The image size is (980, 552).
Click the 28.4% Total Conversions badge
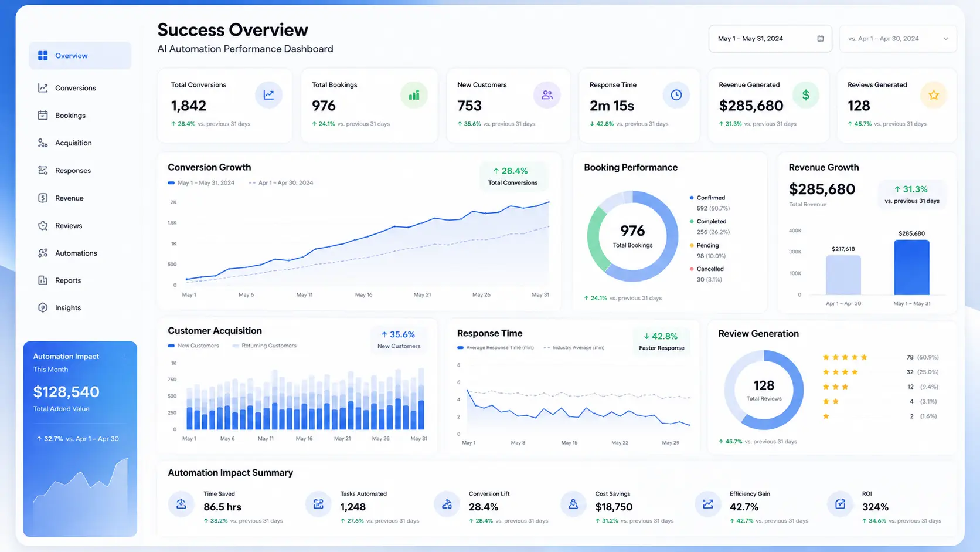point(513,176)
